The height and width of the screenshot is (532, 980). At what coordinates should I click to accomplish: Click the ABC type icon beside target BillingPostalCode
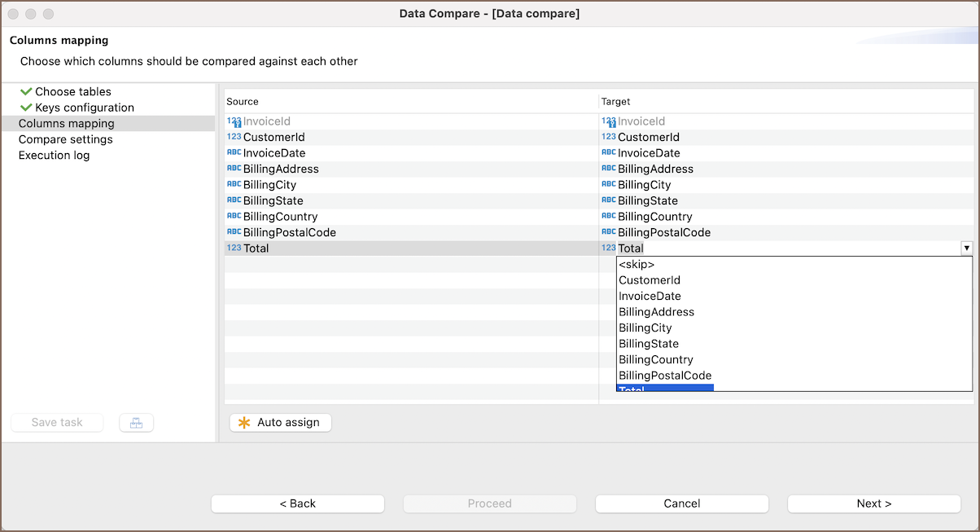point(608,232)
